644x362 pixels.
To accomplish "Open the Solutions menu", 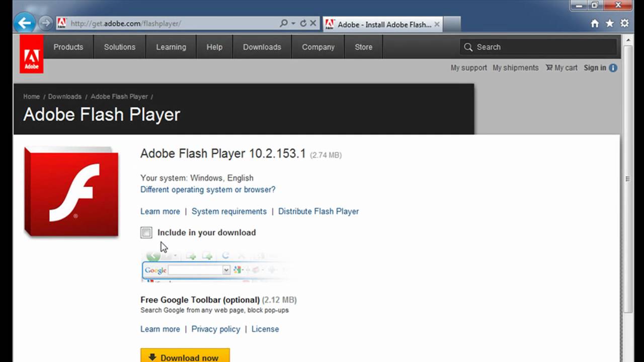I will [120, 47].
